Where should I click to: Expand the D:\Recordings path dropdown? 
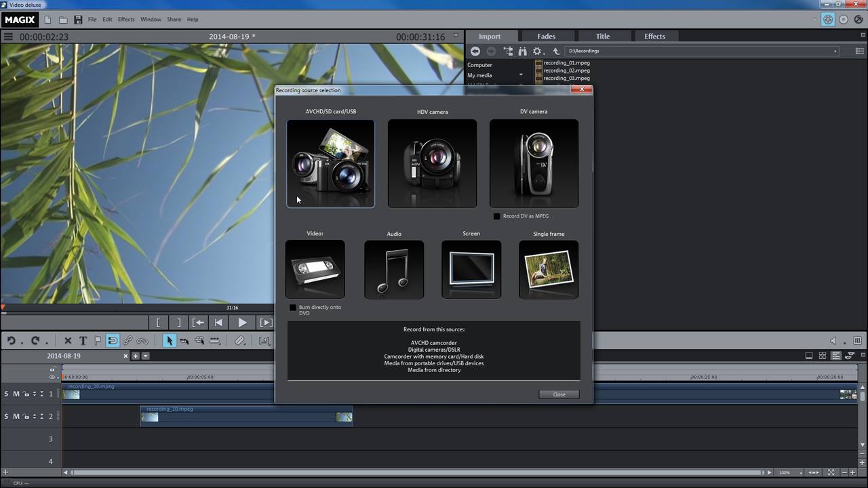click(x=835, y=51)
